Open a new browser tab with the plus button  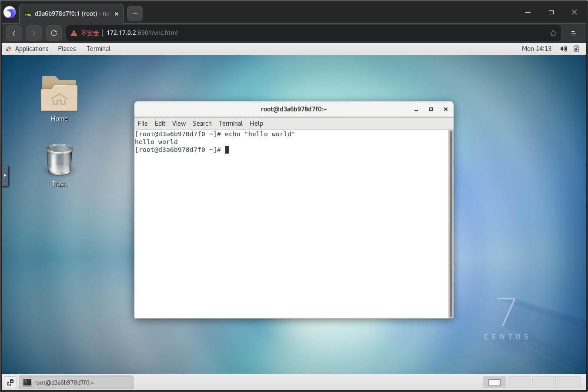[x=135, y=13]
